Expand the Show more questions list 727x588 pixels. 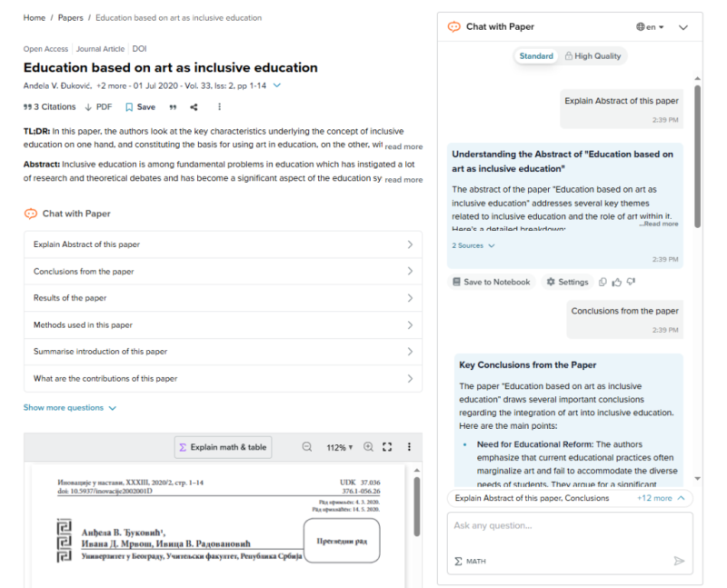point(70,408)
